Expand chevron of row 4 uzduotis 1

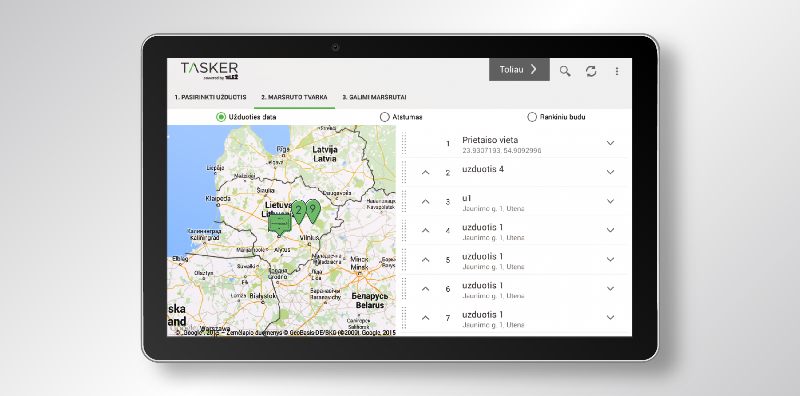pos(610,230)
